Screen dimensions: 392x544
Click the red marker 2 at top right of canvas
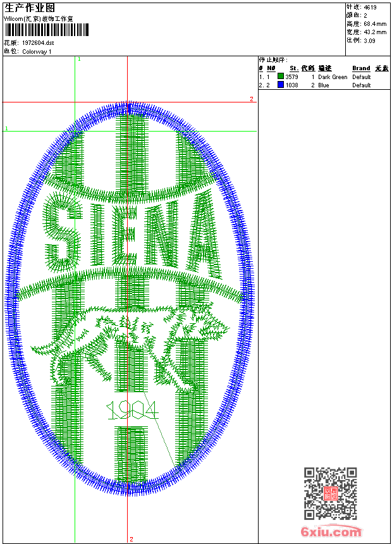point(251,99)
